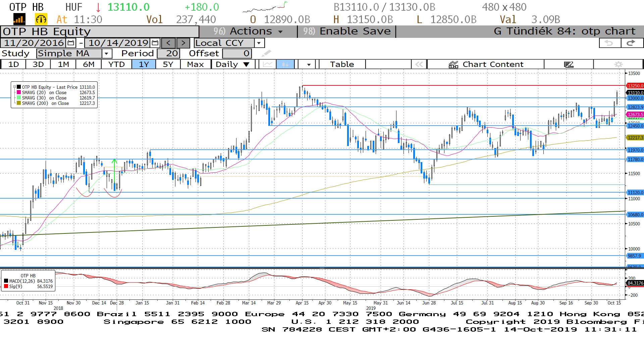Viewport: 644px width, 348px height.
Task: Click the 'G Tündiék 84: otp chart' title
Action: [x=565, y=31]
